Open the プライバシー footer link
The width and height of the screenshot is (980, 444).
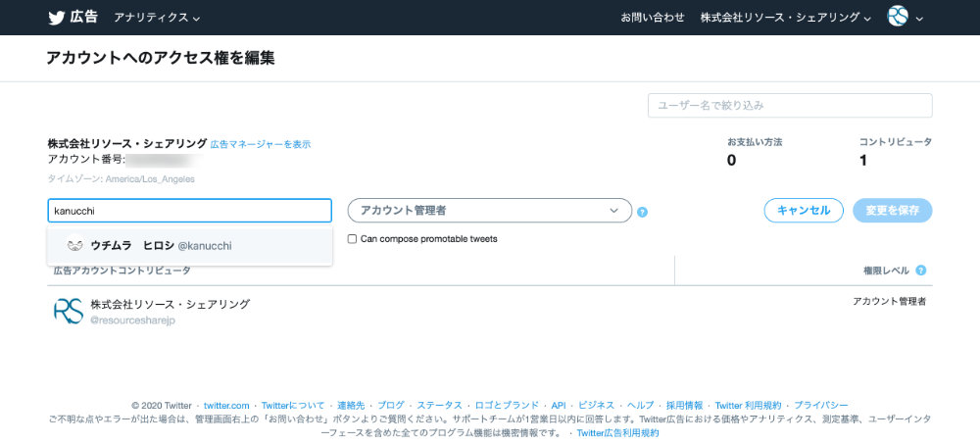[x=821, y=405]
